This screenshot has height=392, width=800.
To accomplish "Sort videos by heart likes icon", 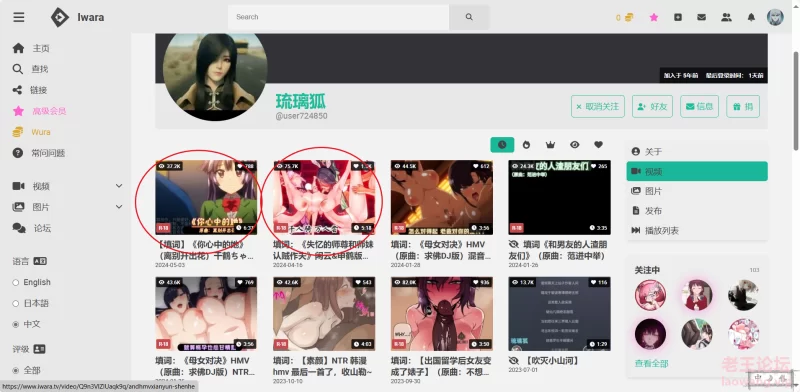I will (598, 145).
